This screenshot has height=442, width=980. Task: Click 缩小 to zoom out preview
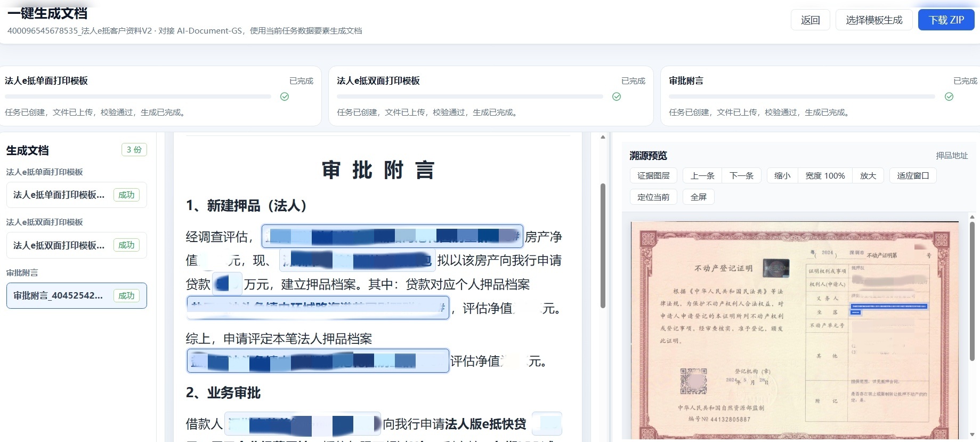(782, 176)
